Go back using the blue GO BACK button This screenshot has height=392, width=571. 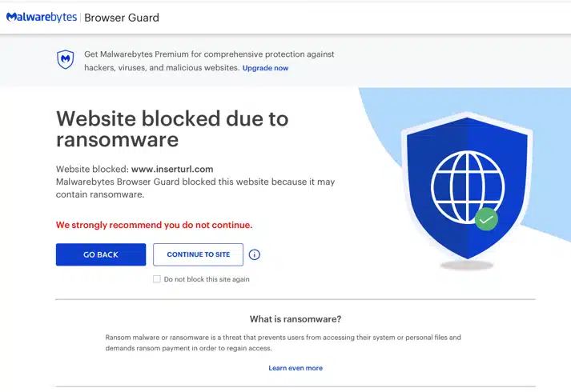click(101, 254)
